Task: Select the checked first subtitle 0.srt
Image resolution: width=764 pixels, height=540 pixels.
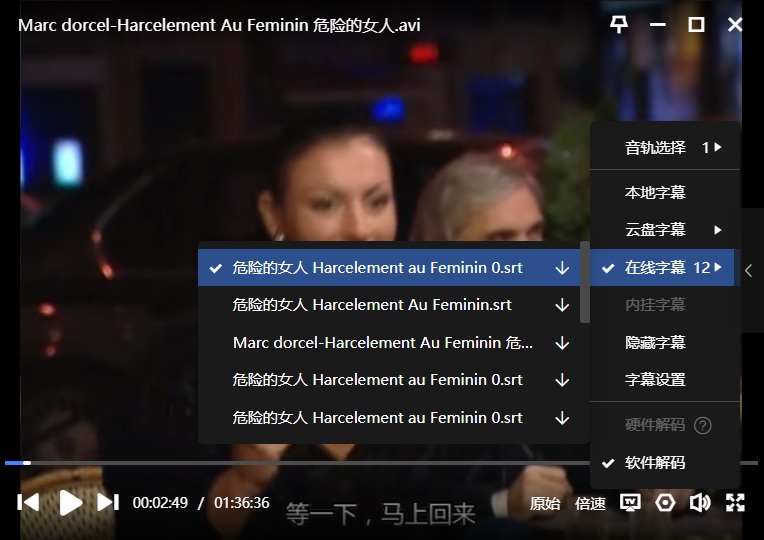Action: (x=377, y=268)
